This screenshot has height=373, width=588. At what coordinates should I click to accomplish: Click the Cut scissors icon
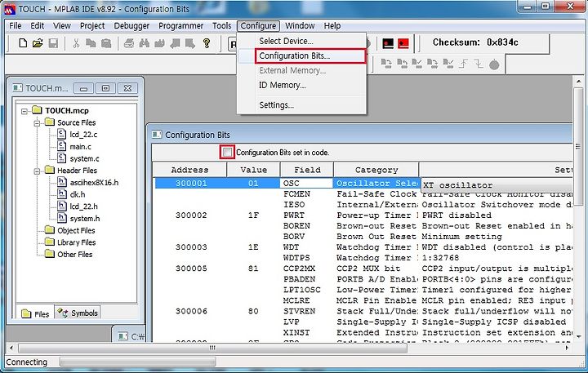coord(76,43)
